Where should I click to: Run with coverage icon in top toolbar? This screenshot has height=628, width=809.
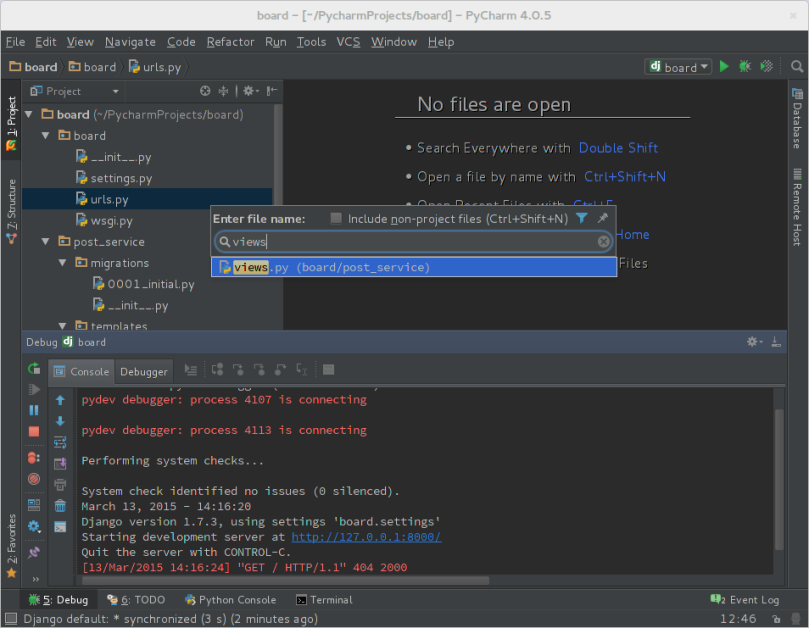point(767,67)
